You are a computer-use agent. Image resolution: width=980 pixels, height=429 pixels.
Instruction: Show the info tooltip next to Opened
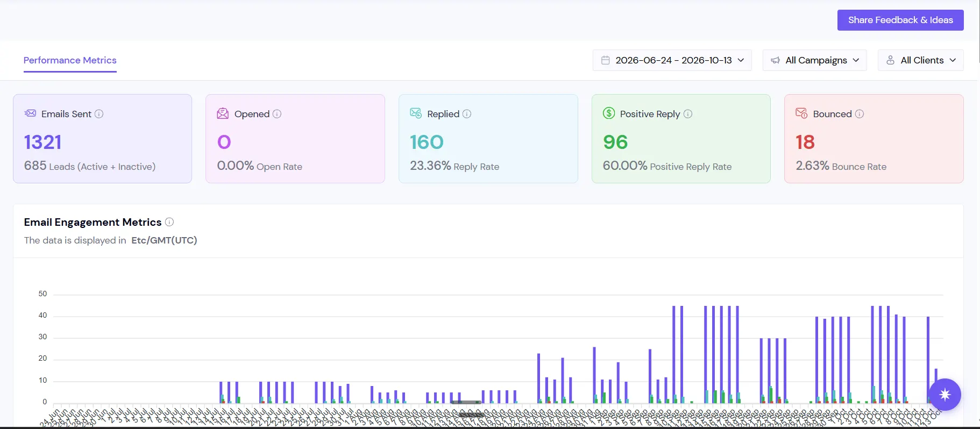coord(277,114)
